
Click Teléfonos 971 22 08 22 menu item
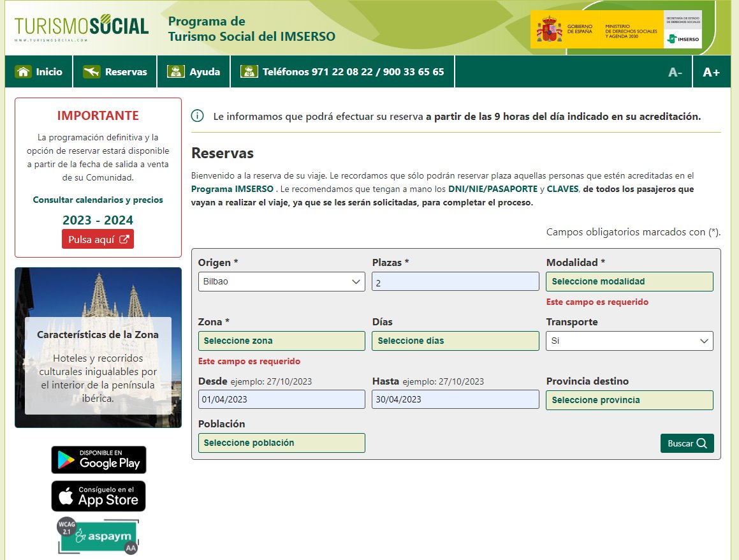(342, 71)
